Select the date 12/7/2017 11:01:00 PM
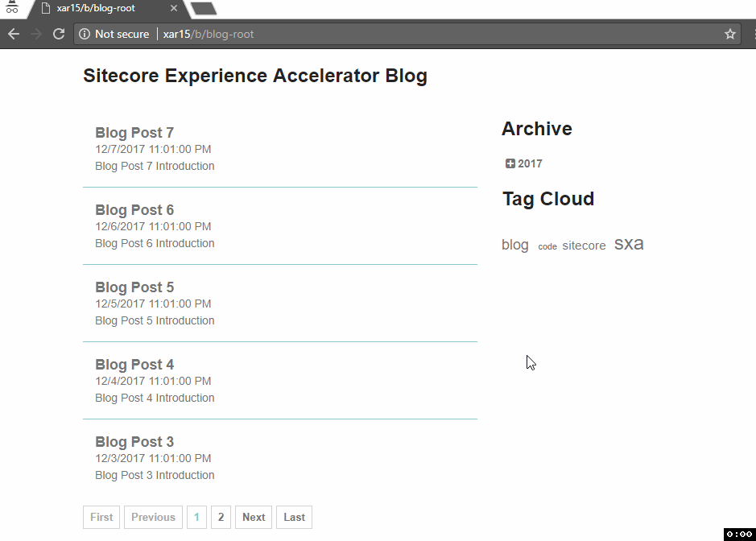 [x=153, y=149]
